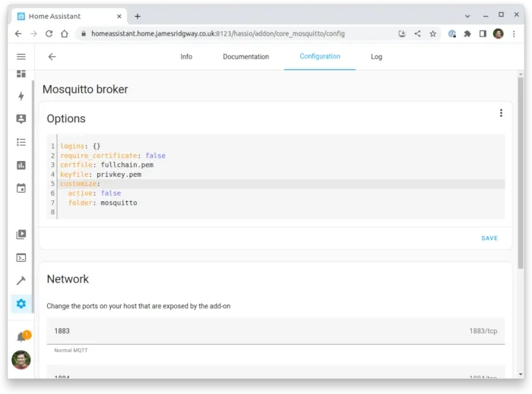
Task: Go back using the add-on page arrow
Action: [x=52, y=57]
